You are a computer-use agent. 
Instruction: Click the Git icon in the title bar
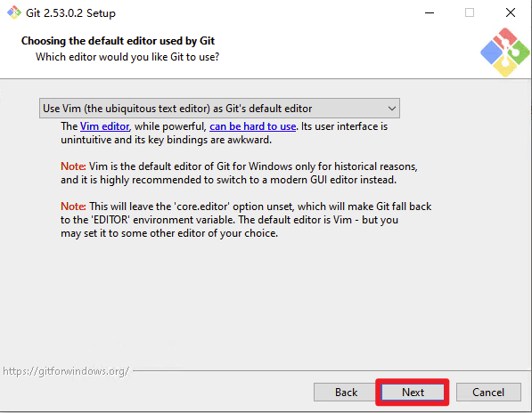click(x=14, y=12)
